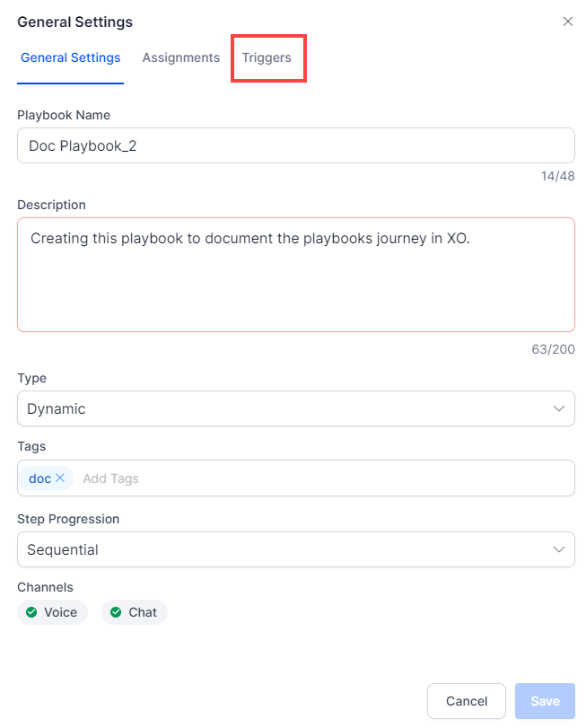
Task: Open the Triggers tab
Action: [267, 57]
